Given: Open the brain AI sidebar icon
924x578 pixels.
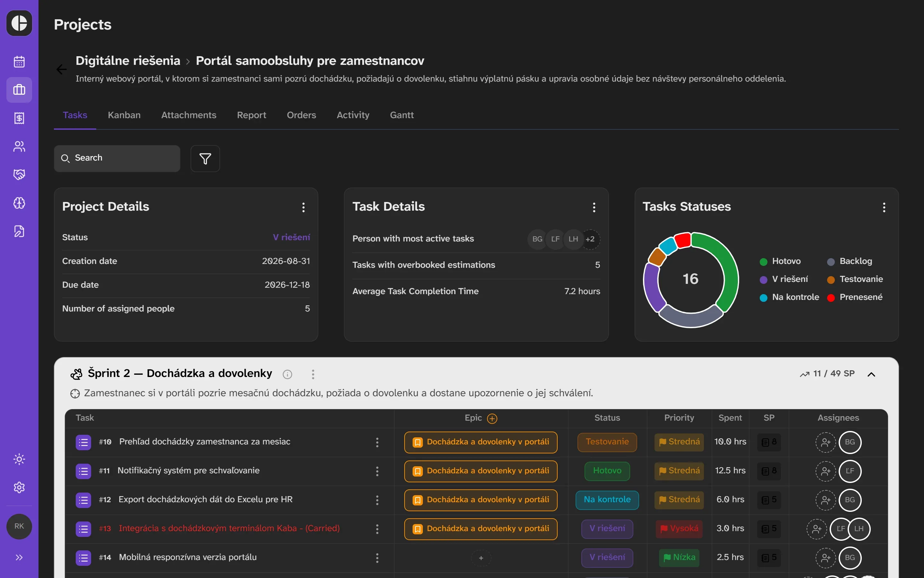Looking at the screenshot, I should pyautogui.click(x=19, y=203).
